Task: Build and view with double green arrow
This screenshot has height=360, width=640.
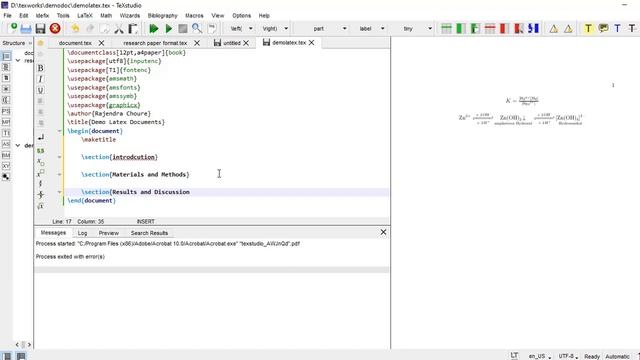Action: click(154, 29)
